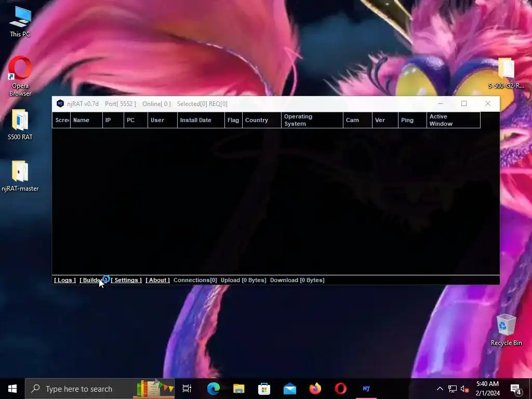Click the Cam column header
The height and width of the screenshot is (399, 532).
coord(357,120)
